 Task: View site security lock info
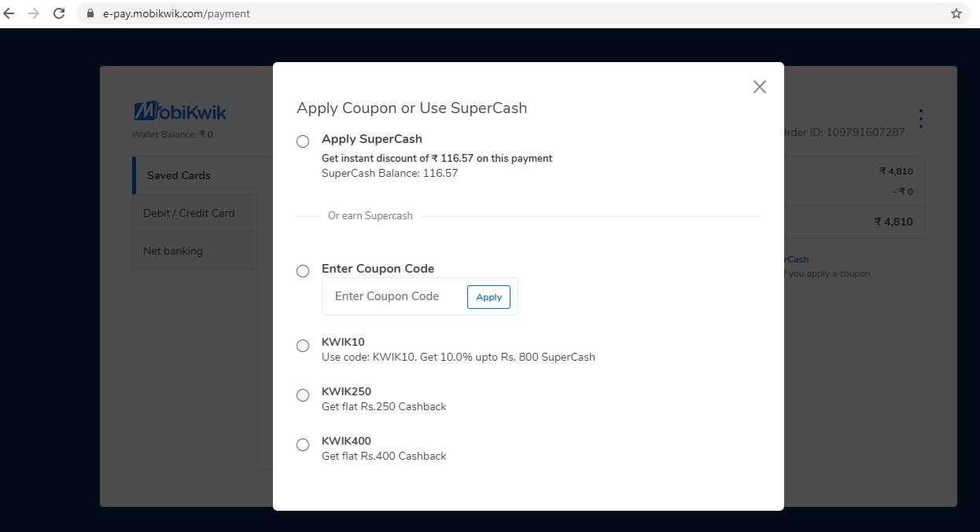pos(89,13)
